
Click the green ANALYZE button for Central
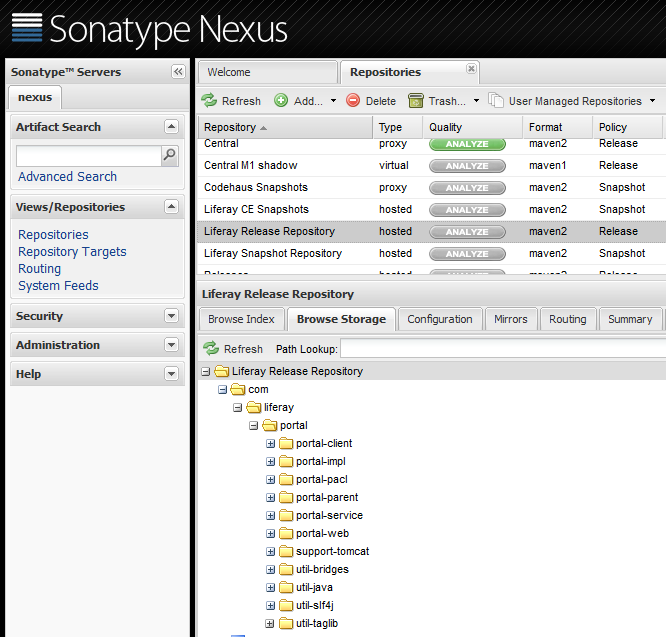467,144
